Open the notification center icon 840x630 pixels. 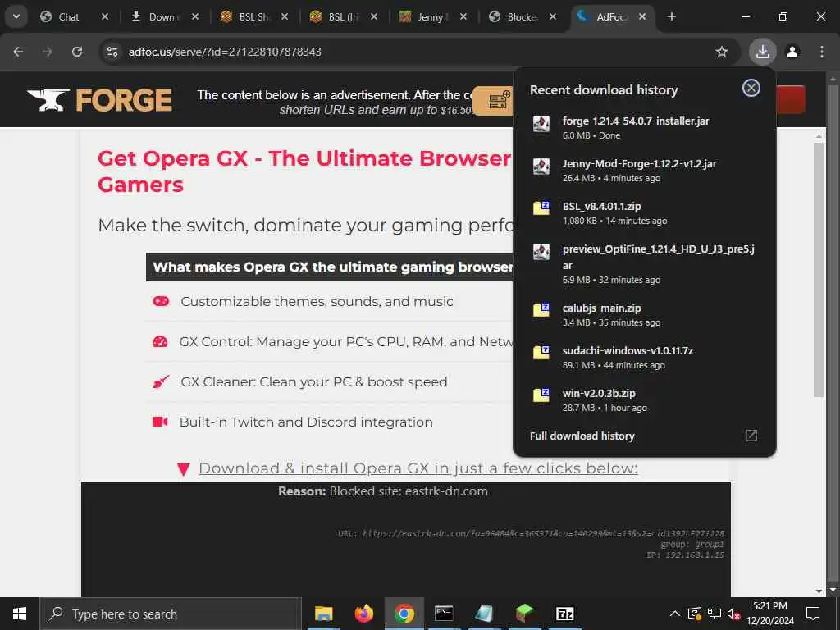(x=813, y=614)
